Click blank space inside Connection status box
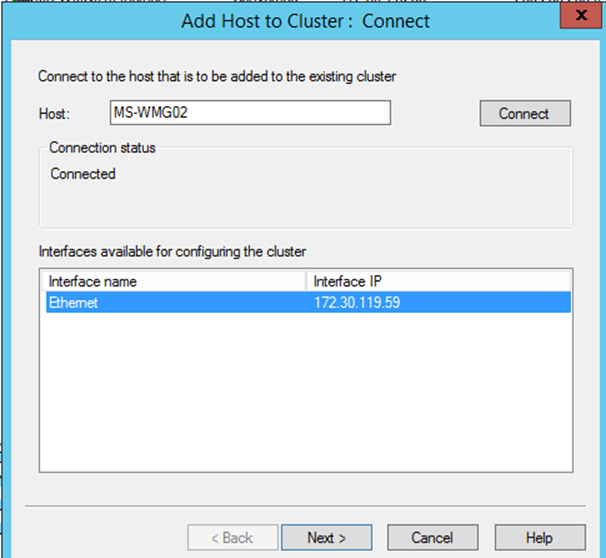606x558 pixels. [305, 205]
